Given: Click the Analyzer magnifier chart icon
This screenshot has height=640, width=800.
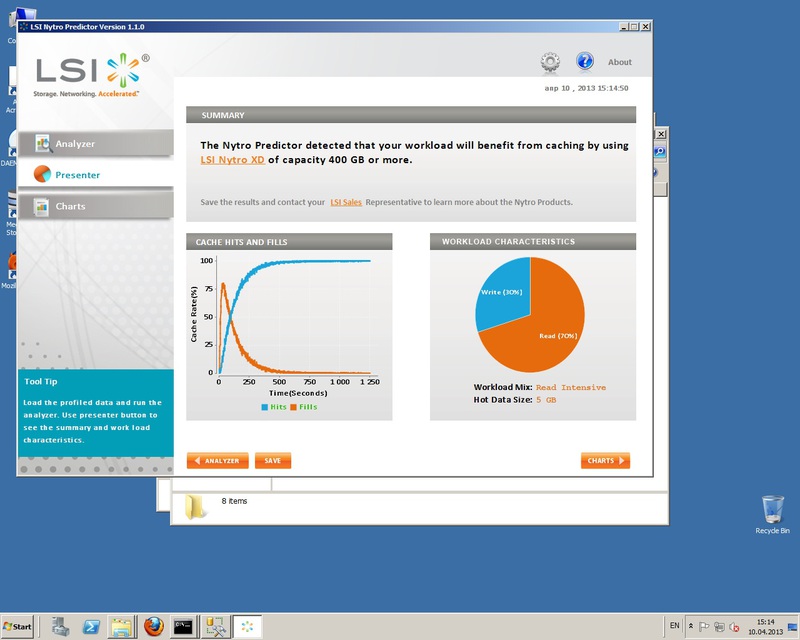Looking at the screenshot, I should point(43,143).
